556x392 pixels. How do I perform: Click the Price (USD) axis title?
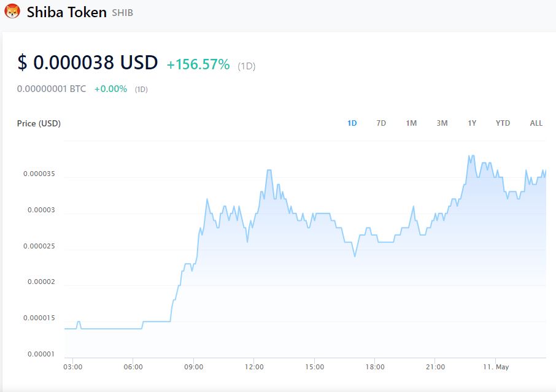coord(39,123)
